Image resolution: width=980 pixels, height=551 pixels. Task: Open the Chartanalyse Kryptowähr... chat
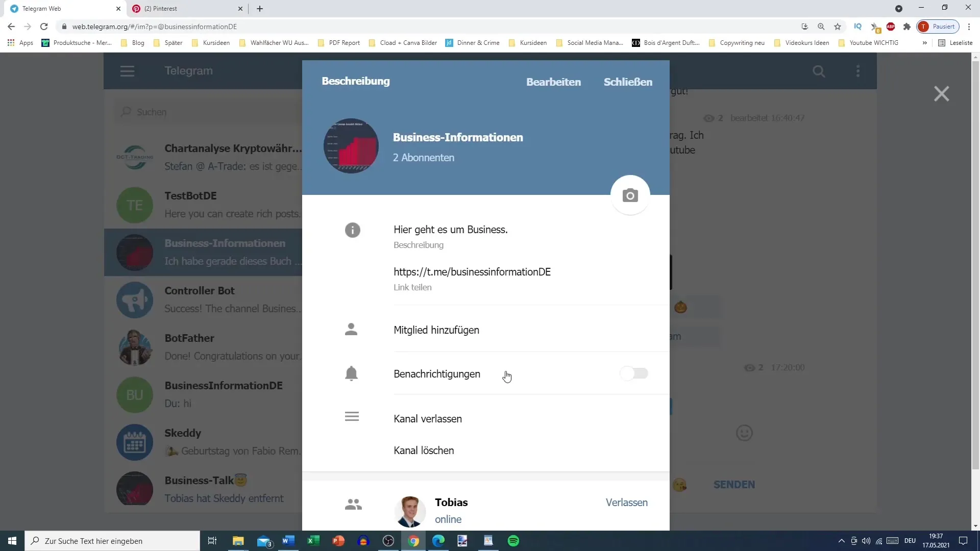coord(203,157)
